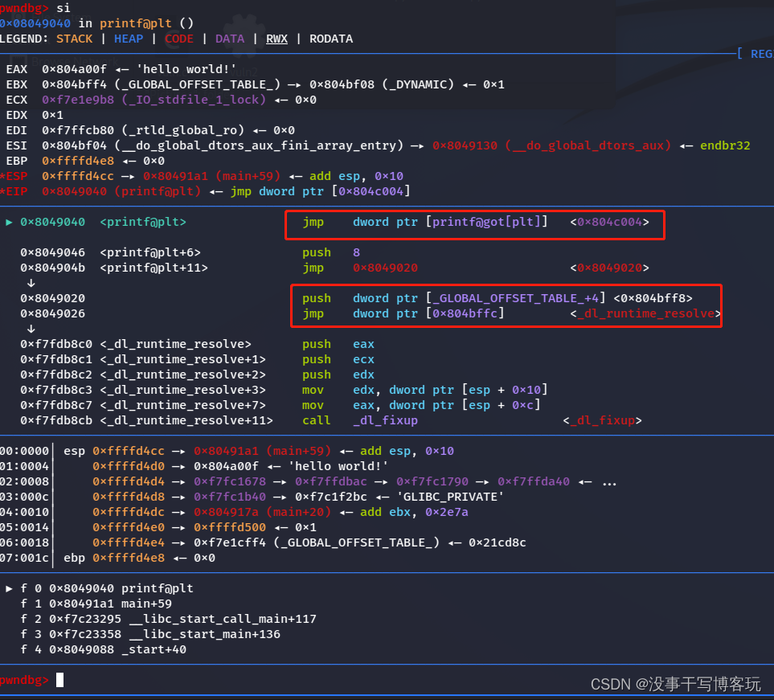Image resolution: width=774 pixels, height=700 pixels.
Task: Select the DATA legend entry
Action: click(229, 38)
